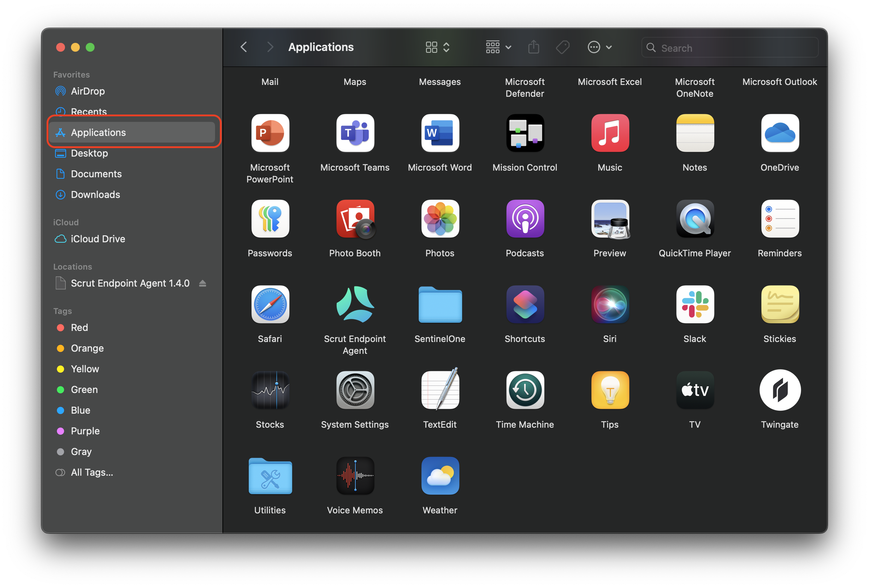Select Applications in the sidebar

(132, 132)
